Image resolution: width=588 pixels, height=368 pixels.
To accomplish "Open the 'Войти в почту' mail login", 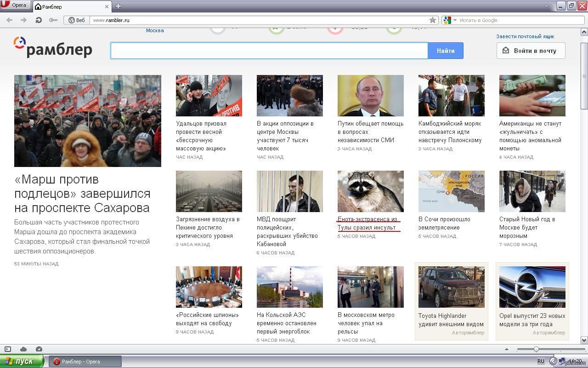I will (531, 51).
